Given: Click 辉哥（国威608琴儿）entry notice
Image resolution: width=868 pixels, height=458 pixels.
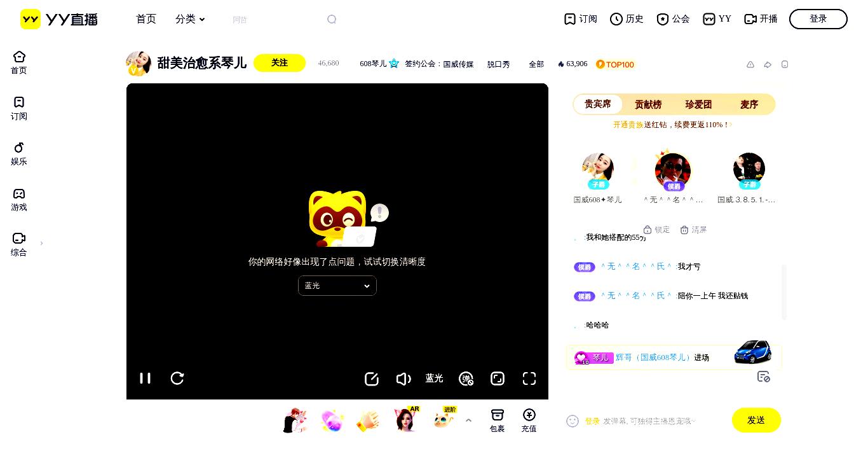Looking at the screenshot, I should pos(674,357).
